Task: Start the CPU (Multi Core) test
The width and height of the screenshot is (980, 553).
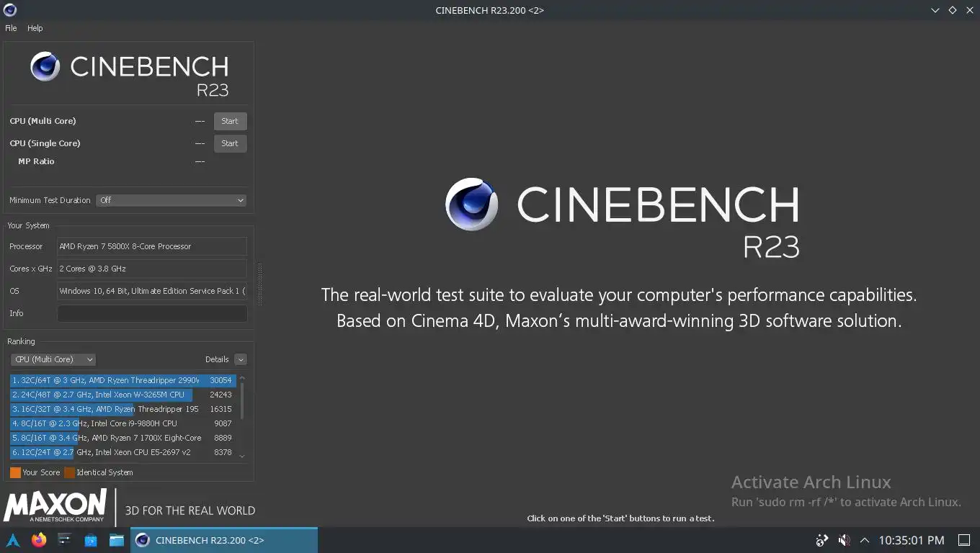Action: [x=230, y=121]
